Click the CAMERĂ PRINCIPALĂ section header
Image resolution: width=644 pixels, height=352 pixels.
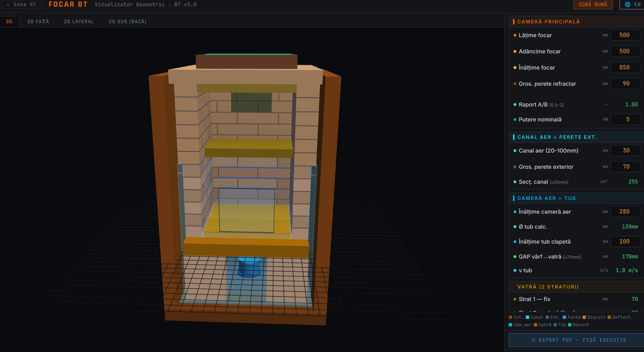coord(576,21)
